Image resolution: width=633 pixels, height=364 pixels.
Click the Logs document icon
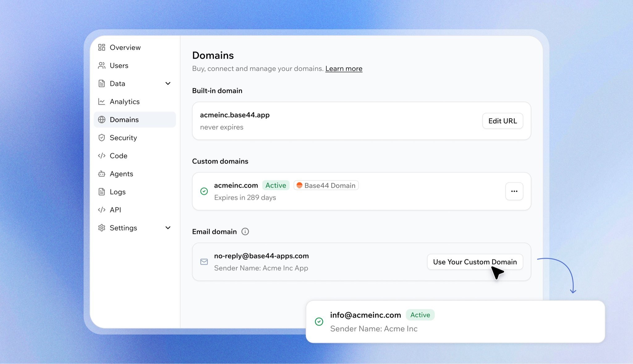[102, 192]
